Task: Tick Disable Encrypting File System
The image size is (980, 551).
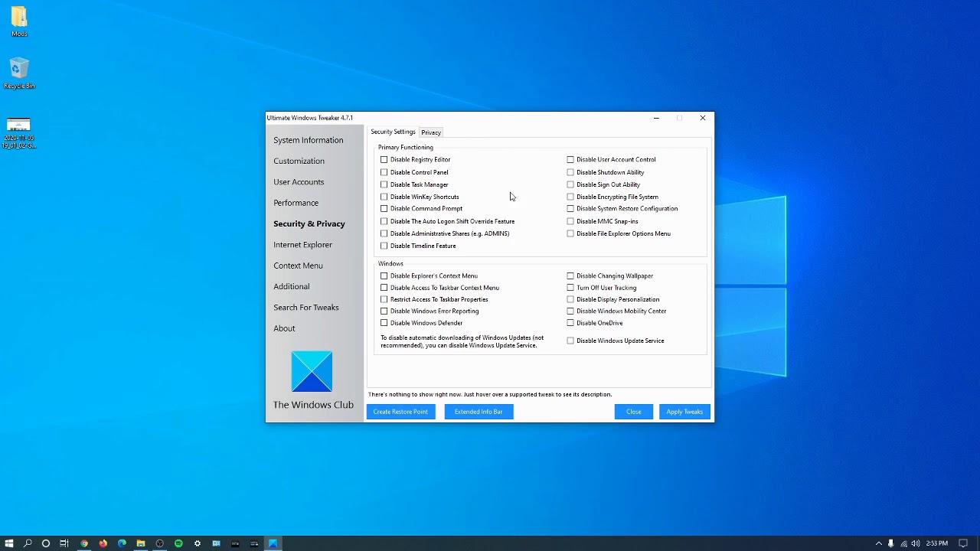Action: point(570,197)
